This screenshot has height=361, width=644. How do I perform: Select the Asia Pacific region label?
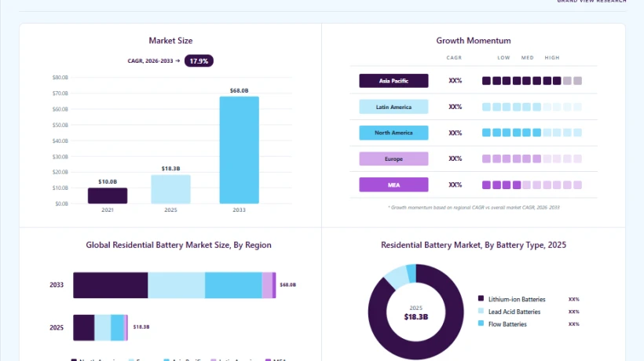[x=393, y=81]
